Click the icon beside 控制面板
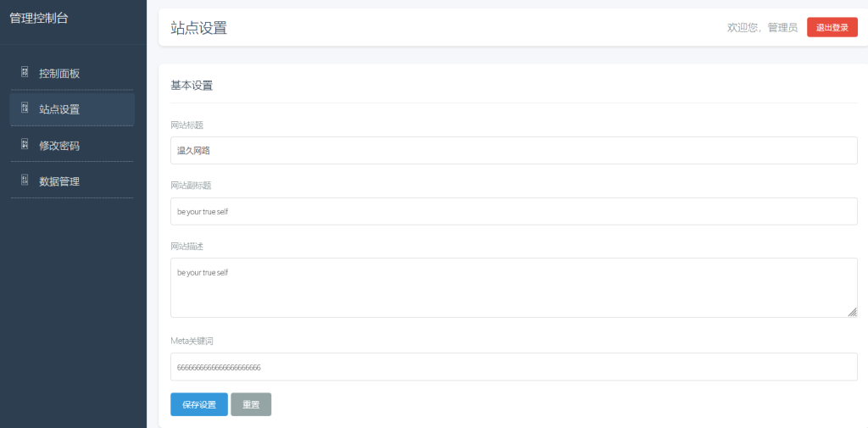The width and height of the screenshot is (868, 428). pos(25,72)
